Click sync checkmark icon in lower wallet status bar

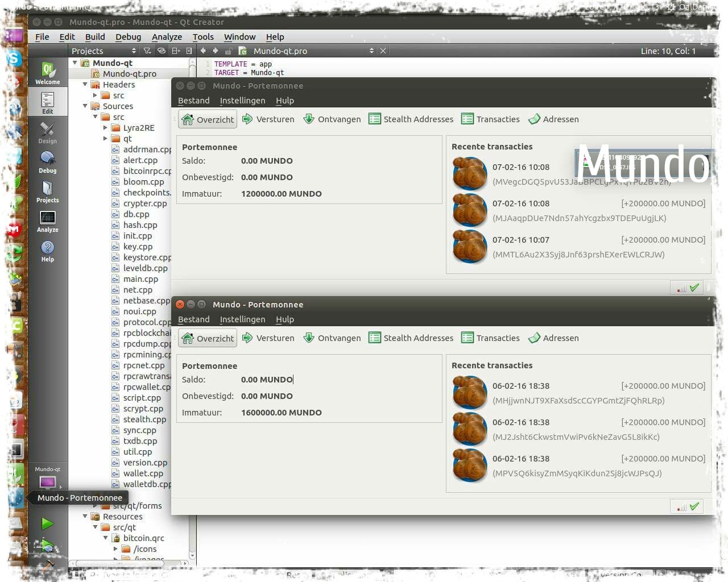(694, 506)
